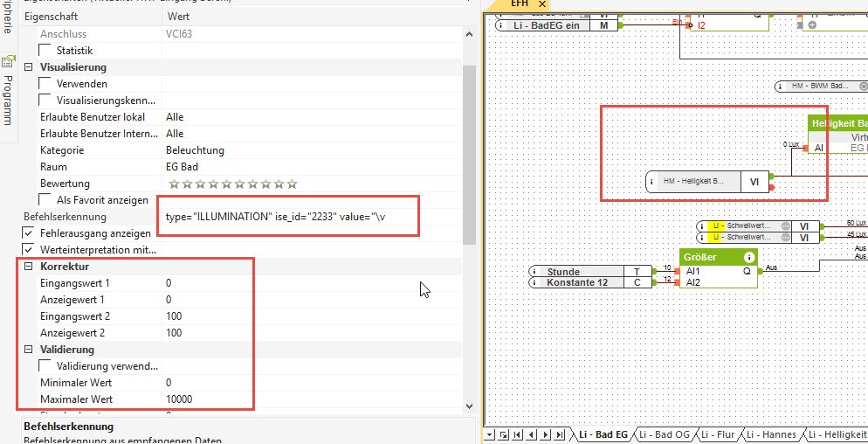
Task: Collapse the Korrektur section
Action: (28, 267)
